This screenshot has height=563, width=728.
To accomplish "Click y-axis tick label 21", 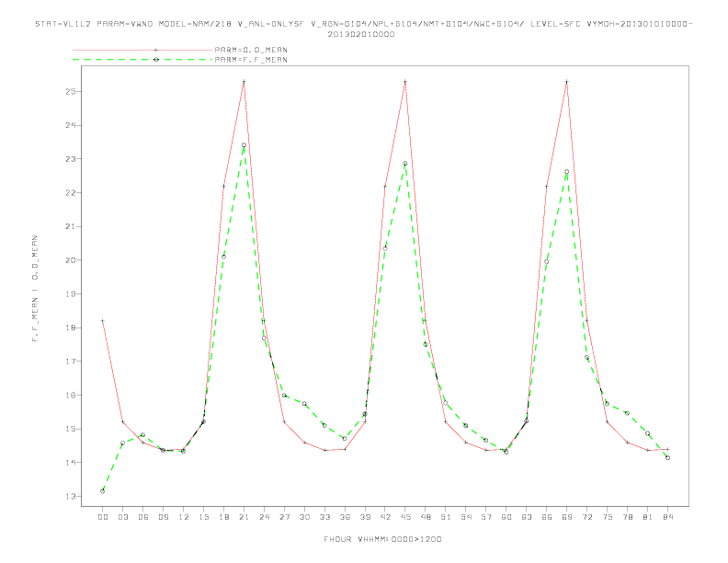I will click(x=71, y=226).
